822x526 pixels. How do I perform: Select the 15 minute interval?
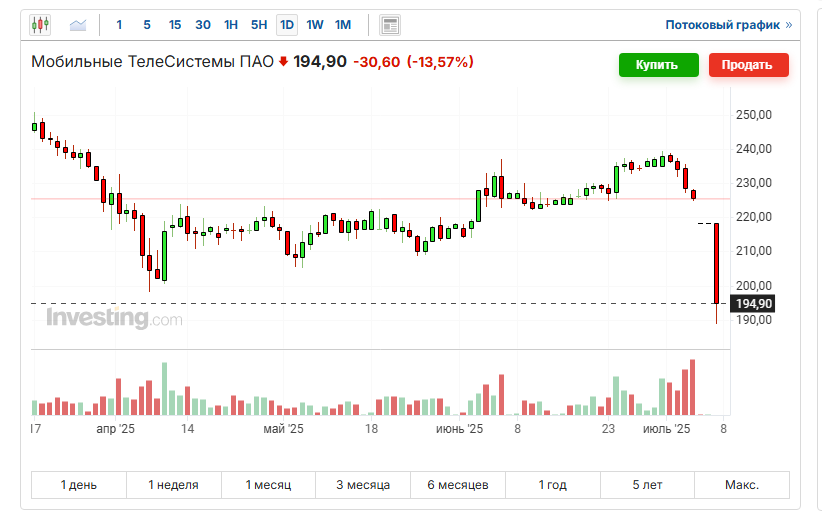(175, 25)
